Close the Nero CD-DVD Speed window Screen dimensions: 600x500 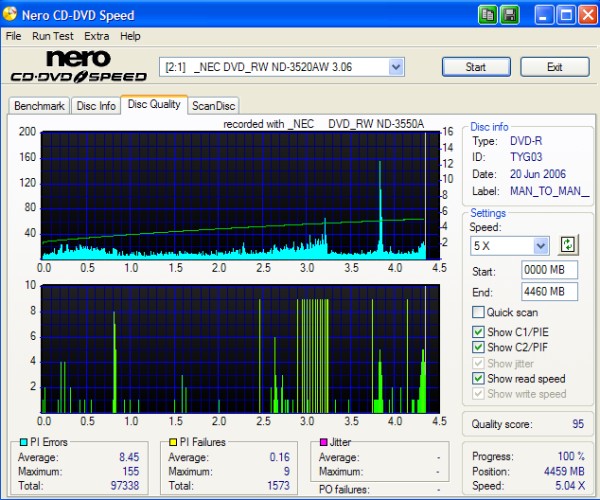588,15
